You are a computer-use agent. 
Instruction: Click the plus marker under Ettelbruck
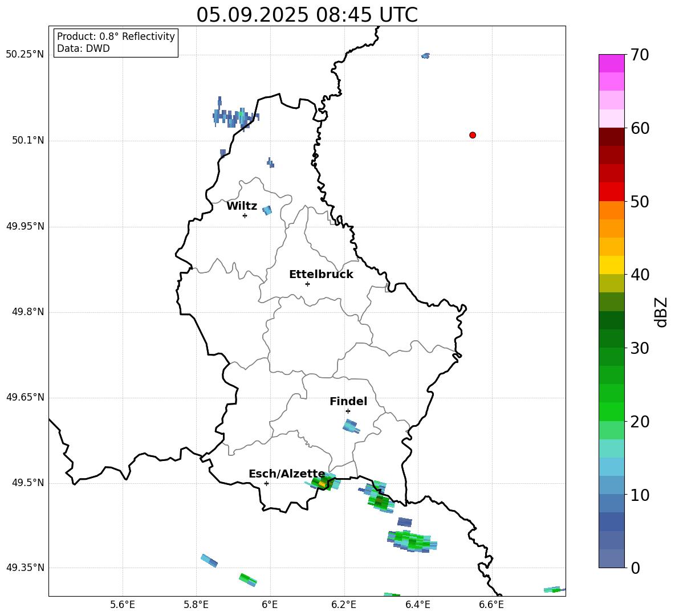coord(307,284)
